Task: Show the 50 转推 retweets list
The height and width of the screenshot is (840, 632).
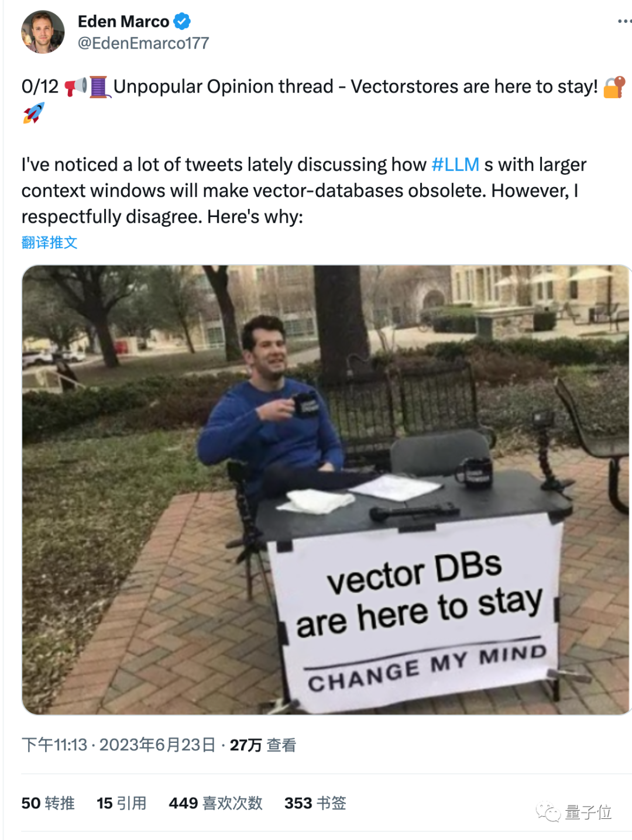Action: (x=48, y=803)
